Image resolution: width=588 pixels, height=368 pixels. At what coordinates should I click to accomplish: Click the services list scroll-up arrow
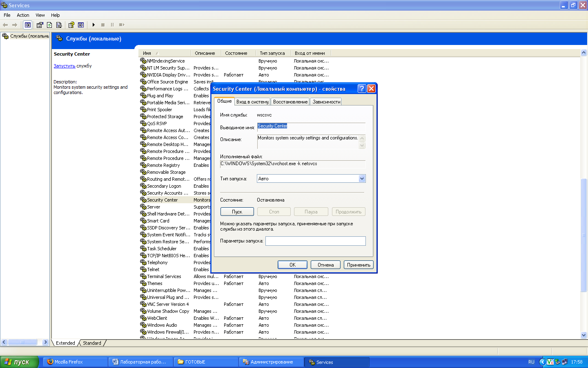tap(584, 53)
